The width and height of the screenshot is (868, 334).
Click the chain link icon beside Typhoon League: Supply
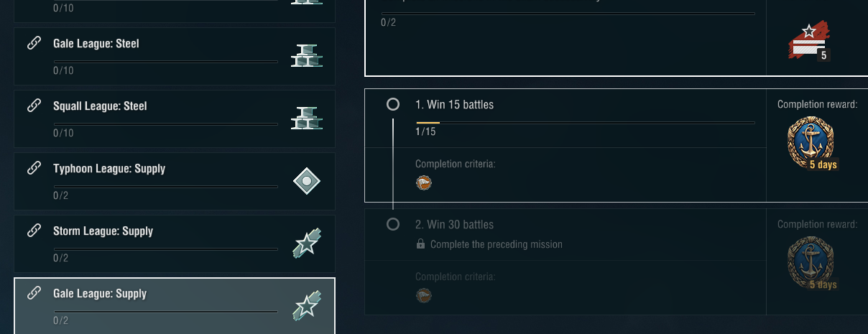pos(34,169)
